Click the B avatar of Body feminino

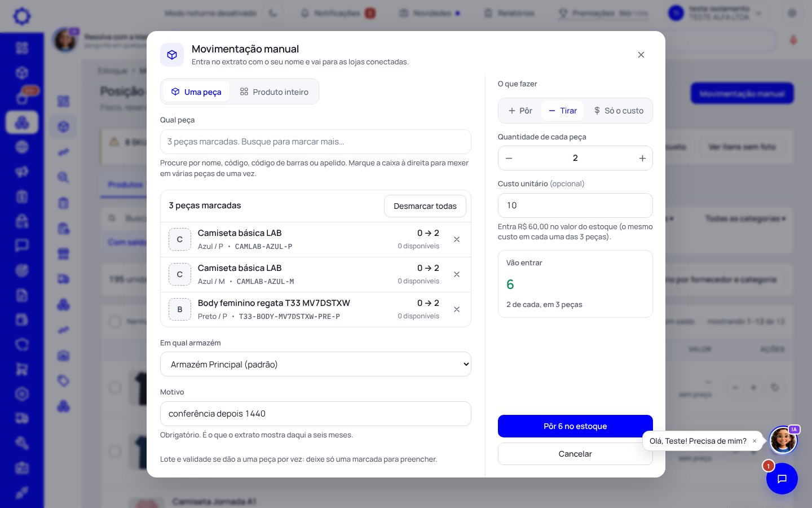coord(180,309)
